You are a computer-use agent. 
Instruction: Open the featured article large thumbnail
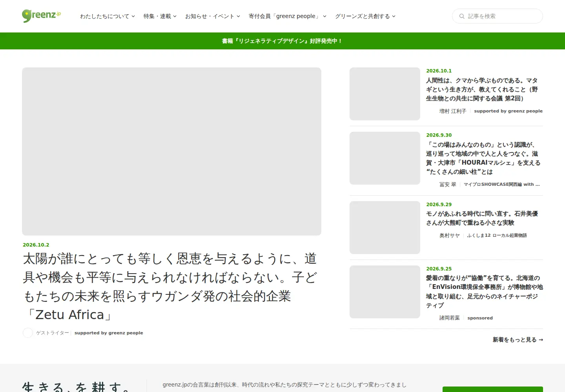point(171,151)
